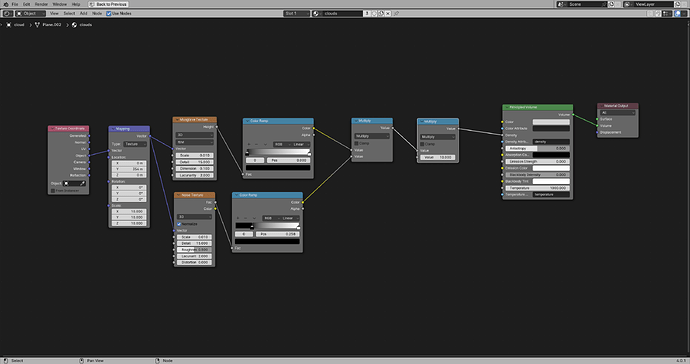This screenshot has width=690, height=364.
Task: Collapse the Noise Texture node
Action: (178, 195)
